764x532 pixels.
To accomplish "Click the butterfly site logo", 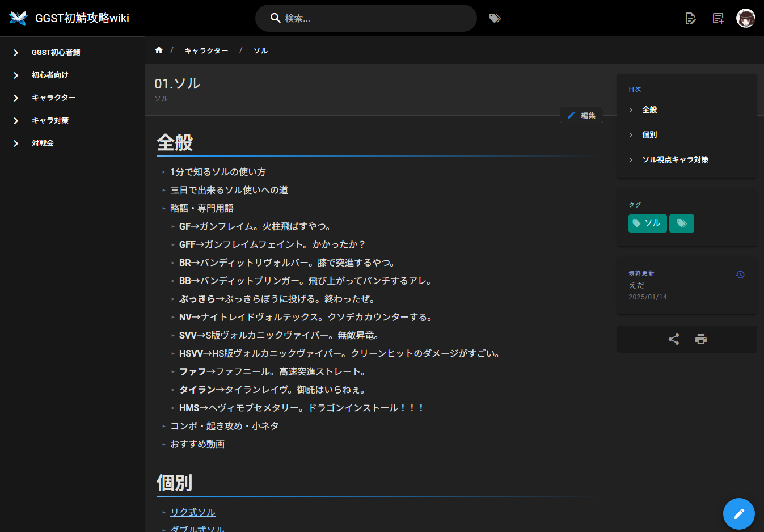I will pyautogui.click(x=18, y=18).
